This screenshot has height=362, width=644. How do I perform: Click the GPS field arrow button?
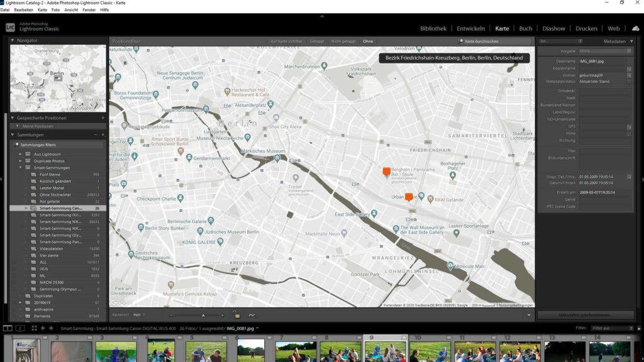pos(629,127)
